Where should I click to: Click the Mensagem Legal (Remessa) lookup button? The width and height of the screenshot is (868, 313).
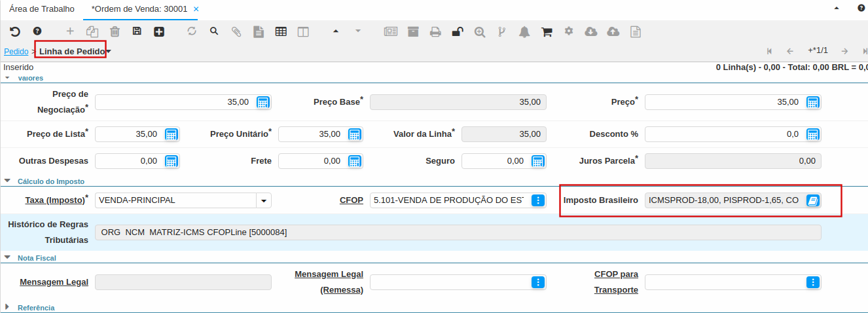pyautogui.click(x=538, y=282)
